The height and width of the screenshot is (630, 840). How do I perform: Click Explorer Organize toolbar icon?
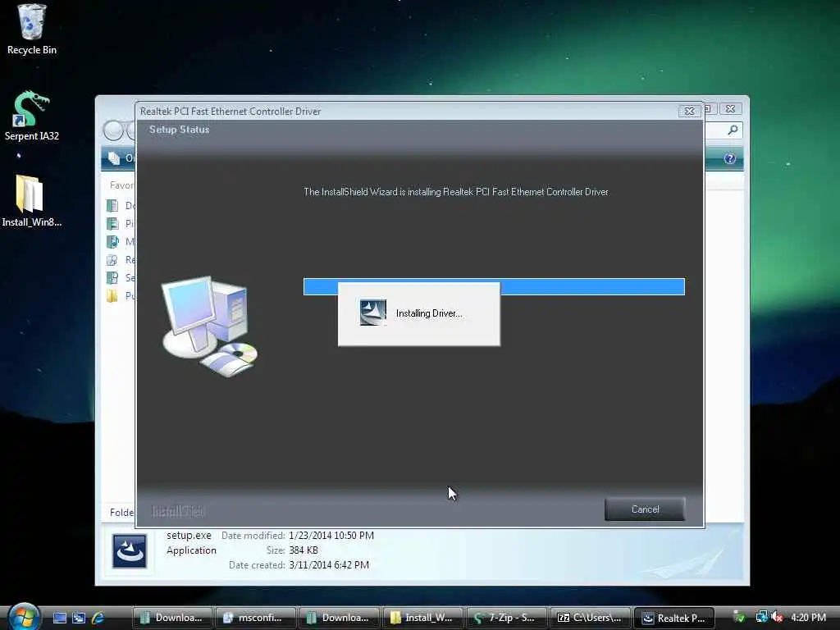tap(114, 158)
